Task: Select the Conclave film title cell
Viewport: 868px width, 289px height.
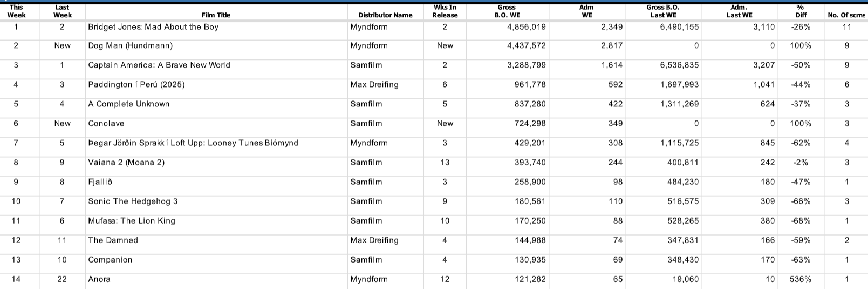Action: point(106,124)
